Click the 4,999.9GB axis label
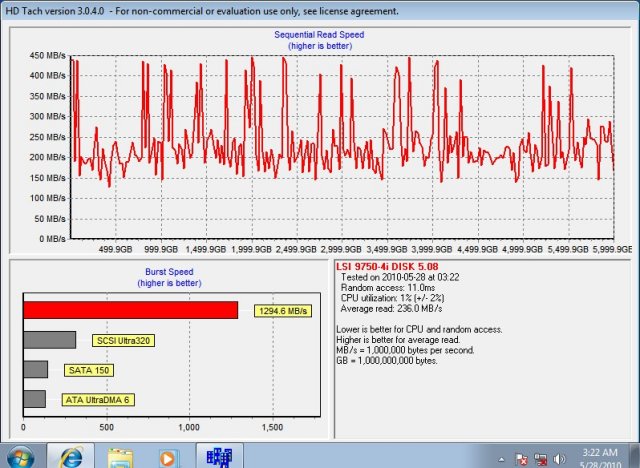The height and width of the screenshot is (468, 640). [522, 249]
